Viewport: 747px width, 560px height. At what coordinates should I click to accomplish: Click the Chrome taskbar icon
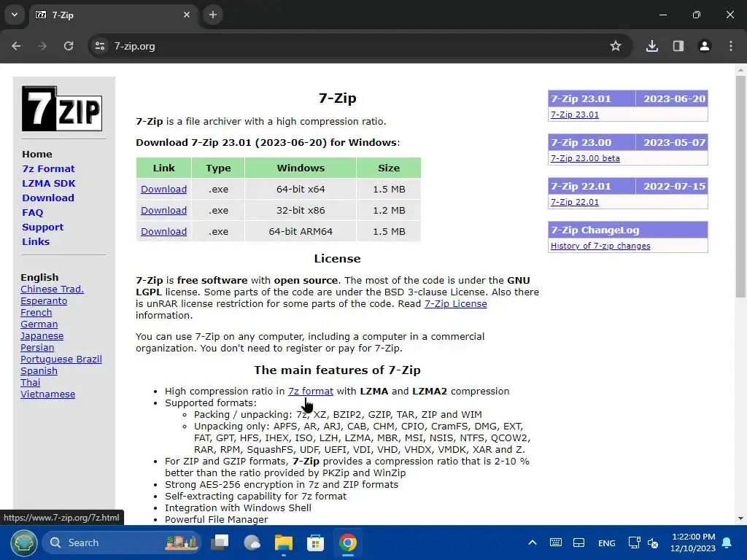[348, 542]
